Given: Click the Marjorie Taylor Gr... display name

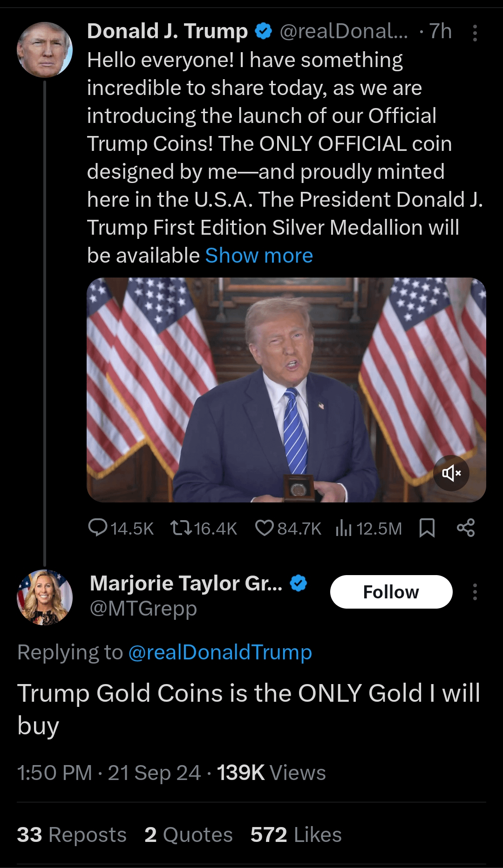Looking at the screenshot, I should (x=186, y=583).
